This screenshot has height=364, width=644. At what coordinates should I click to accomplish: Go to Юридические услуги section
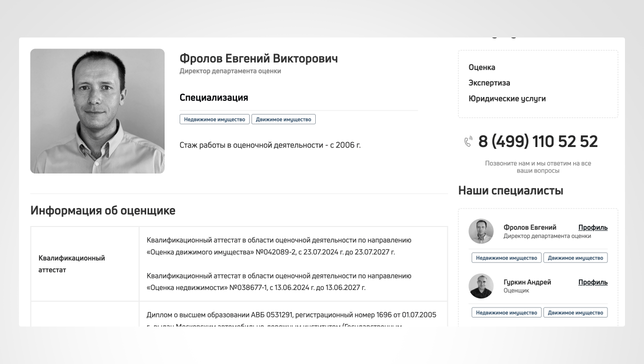(x=507, y=98)
